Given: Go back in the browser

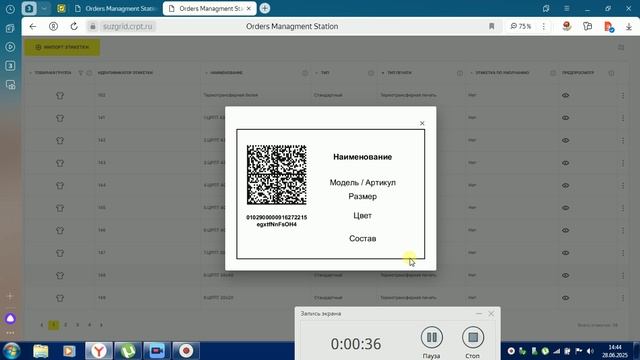Looking at the screenshot, I should [x=33, y=26].
